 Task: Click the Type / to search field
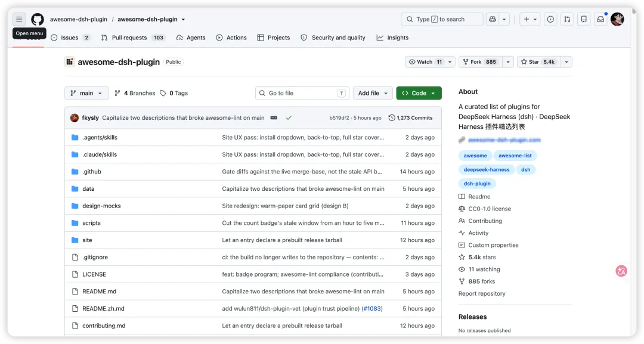pyautogui.click(x=442, y=19)
